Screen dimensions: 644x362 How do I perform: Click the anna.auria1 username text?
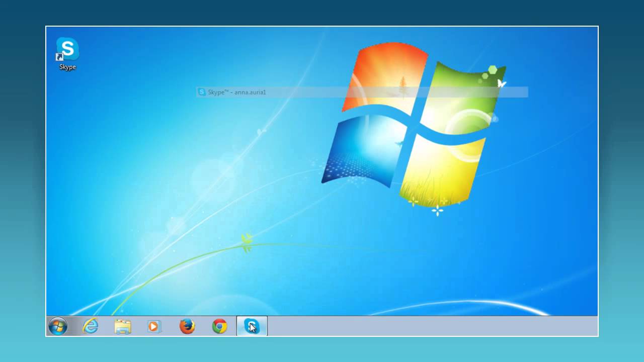click(250, 92)
